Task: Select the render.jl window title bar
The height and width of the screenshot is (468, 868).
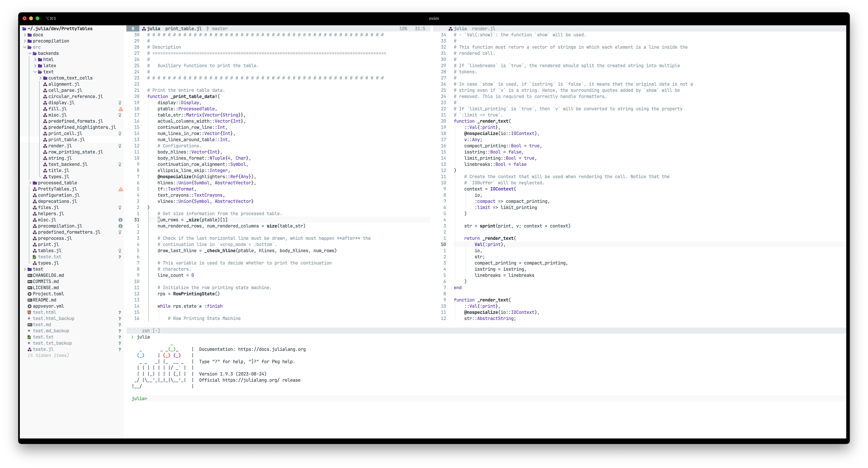Action: pos(484,29)
